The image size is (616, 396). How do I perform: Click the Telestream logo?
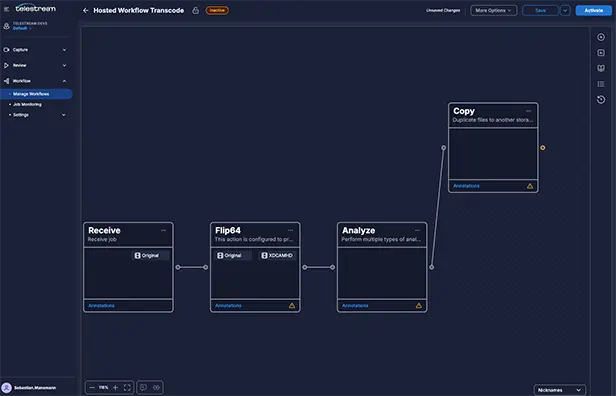click(x=35, y=8)
